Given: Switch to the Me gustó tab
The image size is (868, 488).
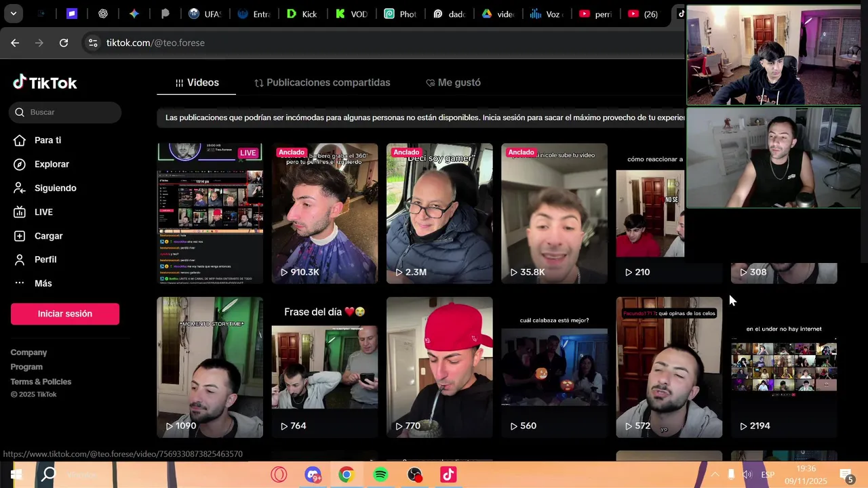Looking at the screenshot, I should click(453, 83).
